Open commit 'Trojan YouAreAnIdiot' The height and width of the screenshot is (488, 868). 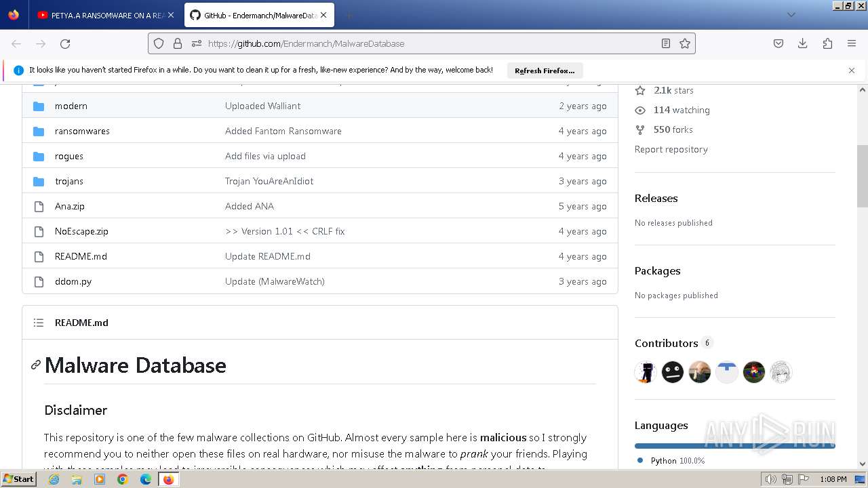(269, 181)
